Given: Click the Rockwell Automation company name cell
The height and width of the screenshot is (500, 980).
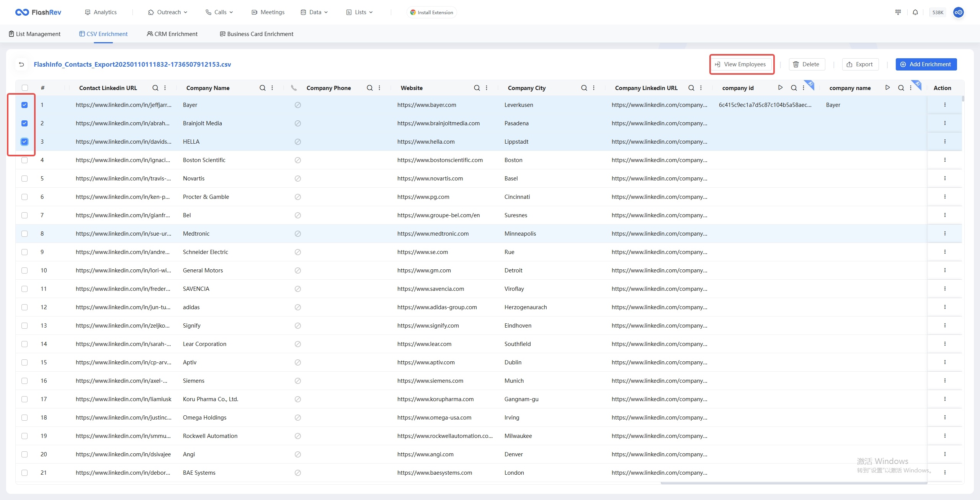Looking at the screenshot, I should [x=210, y=436].
